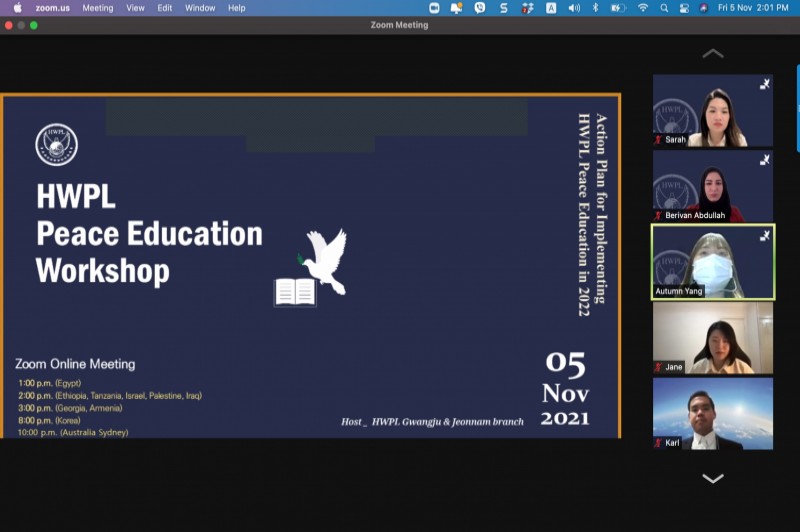Show more participants with the bottom chevron
This screenshot has height=532, width=800.
pyautogui.click(x=712, y=479)
